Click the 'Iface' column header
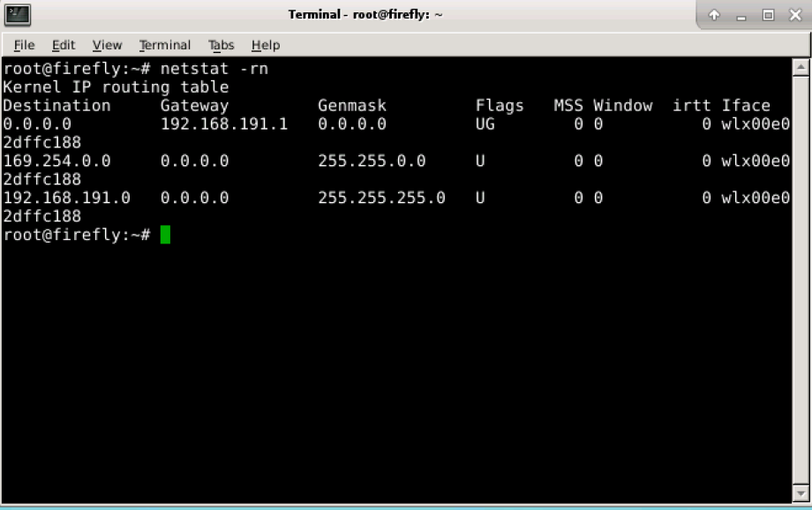This screenshot has width=812, height=510. pos(746,106)
